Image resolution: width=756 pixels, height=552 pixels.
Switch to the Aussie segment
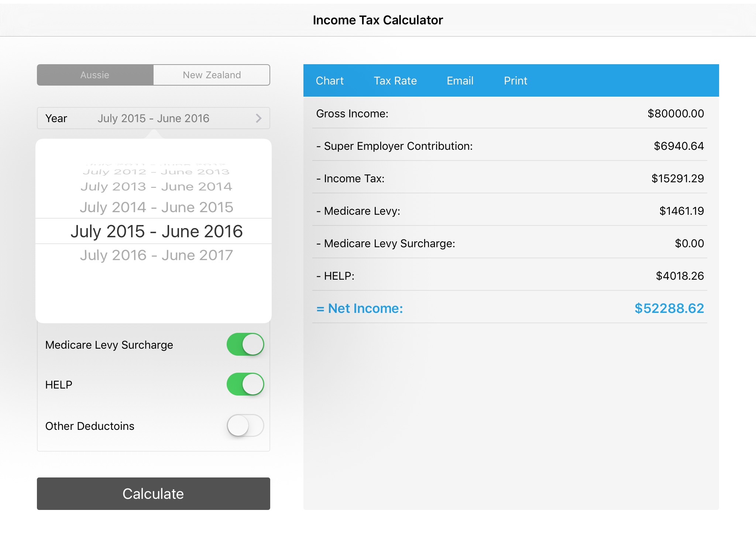tap(95, 75)
